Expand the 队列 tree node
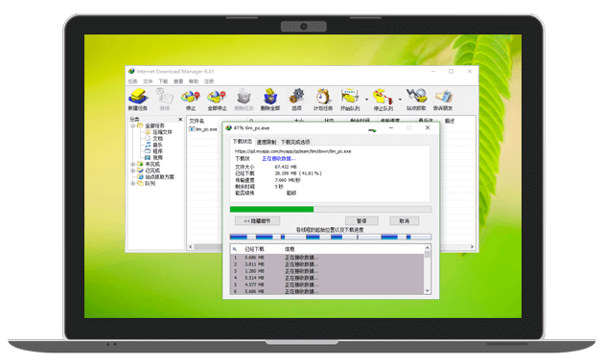 coord(132,184)
